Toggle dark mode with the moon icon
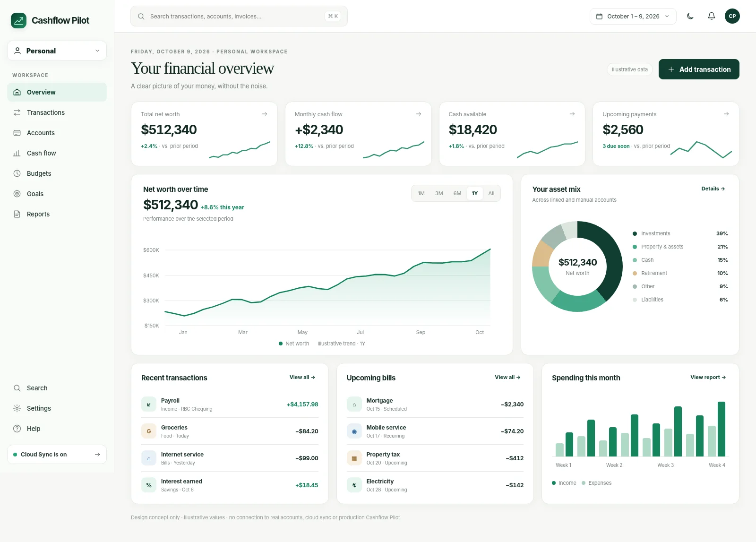The width and height of the screenshot is (756, 542). pos(690,16)
